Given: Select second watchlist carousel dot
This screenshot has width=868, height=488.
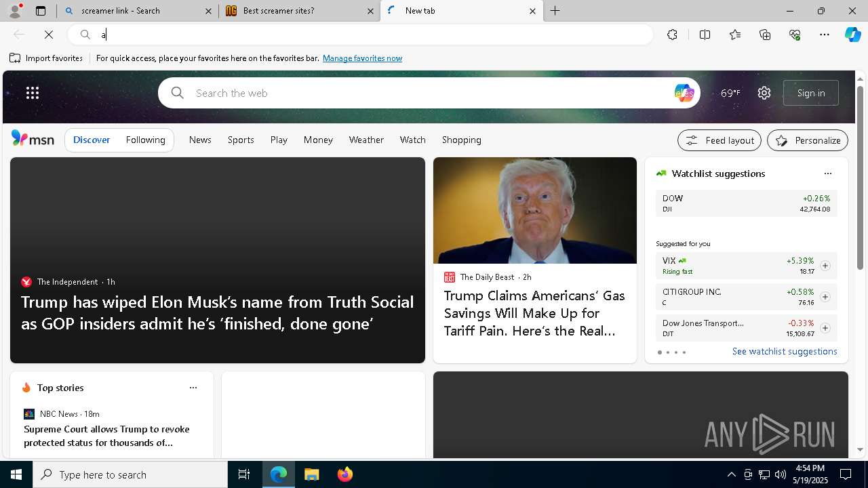Looking at the screenshot, I should coord(667,352).
